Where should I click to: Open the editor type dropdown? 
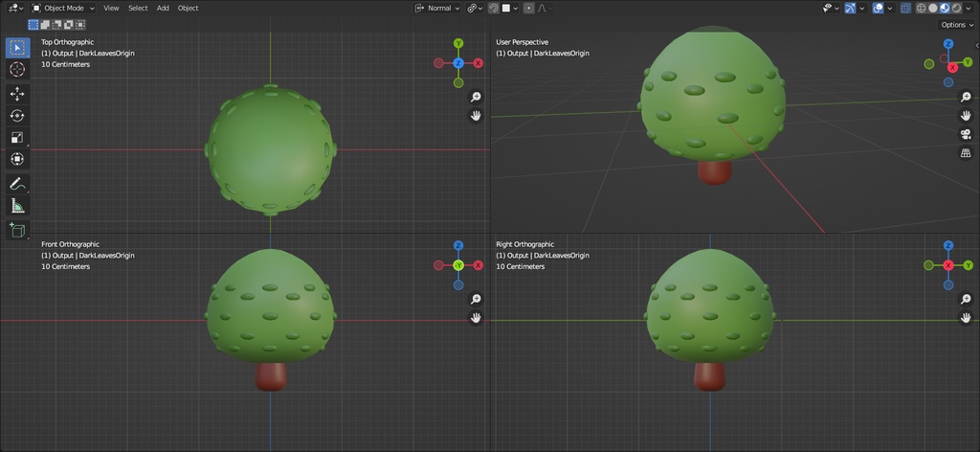(x=16, y=8)
